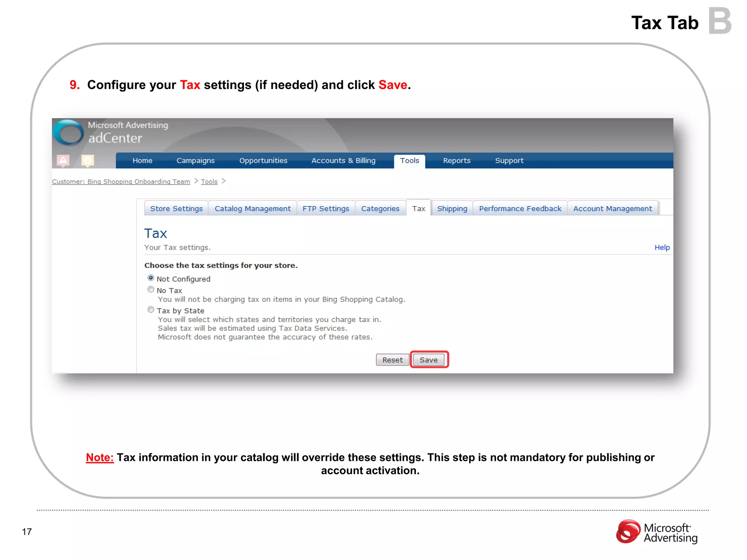747x560 pixels.
Task: Open the Opportunities menu item
Action: (x=263, y=161)
